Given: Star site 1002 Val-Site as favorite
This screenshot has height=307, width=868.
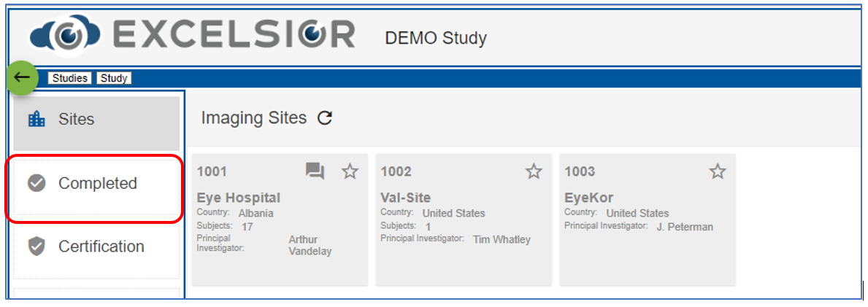Looking at the screenshot, I should tap(534, 171).
